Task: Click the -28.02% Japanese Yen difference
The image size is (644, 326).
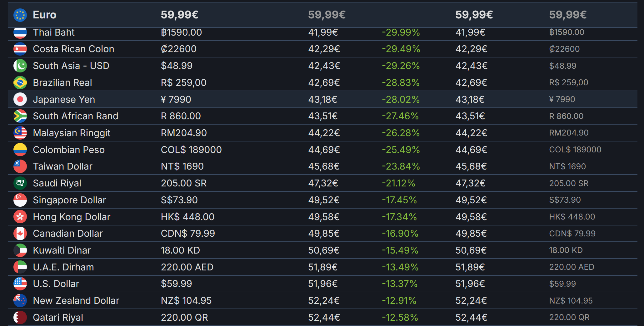Action: pos(401,100)
